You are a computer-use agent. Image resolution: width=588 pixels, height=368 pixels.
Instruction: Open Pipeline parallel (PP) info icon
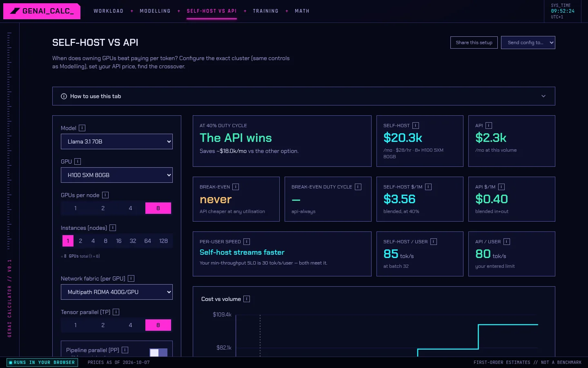click(125, 350)
